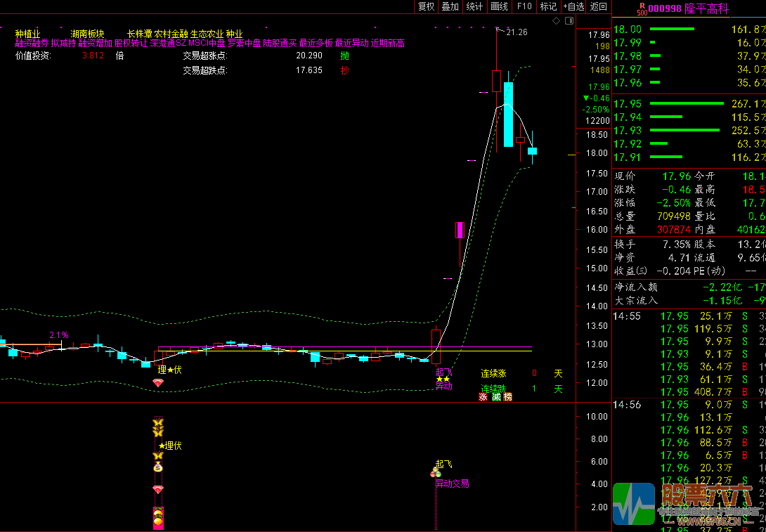766x532 pixels.
Task: Click the 统计 statistics menu item
Action: coord(474,6)
